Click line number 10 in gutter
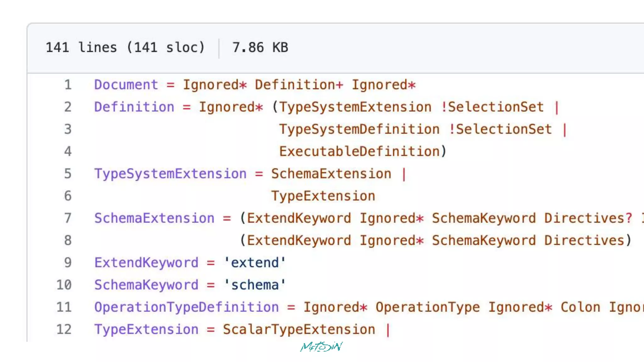644x362 pixels. point(64,285)
